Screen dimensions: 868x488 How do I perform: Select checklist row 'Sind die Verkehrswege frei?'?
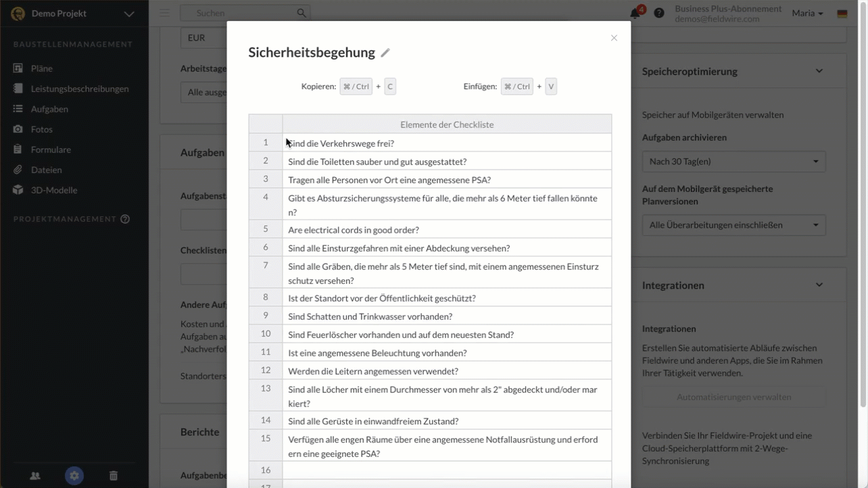(x=446, y=143)
